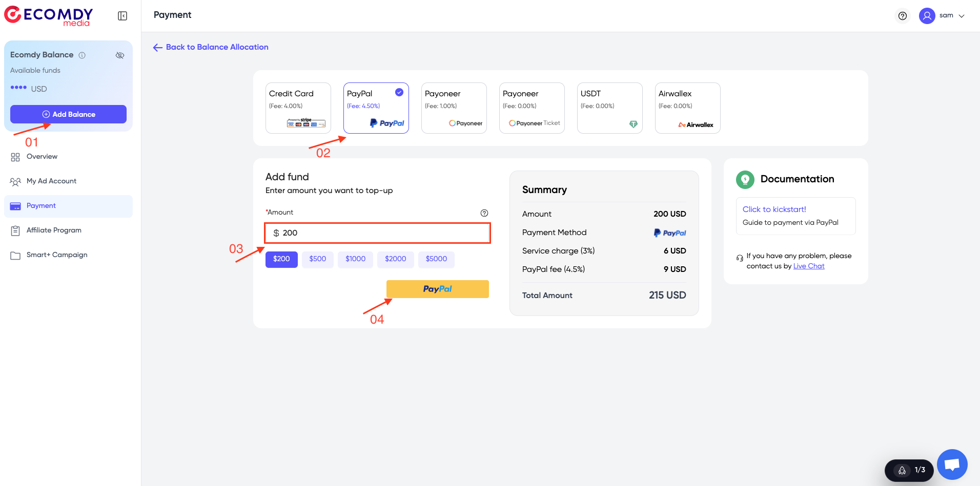Go Back to Balance Allocation
Image resolution: width=980 pixels, height=486 pixels.
pyautogui.click(x=210, y=47)
